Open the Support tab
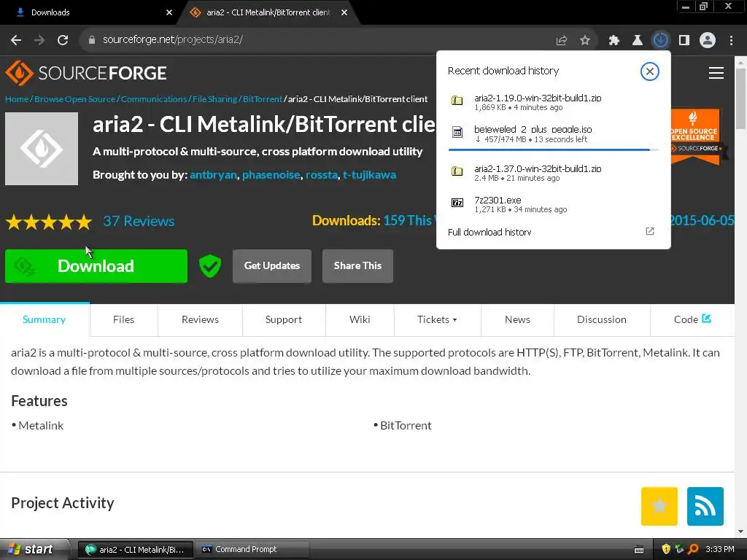The height and width of the screenshot is (560, 747). pos(284,319)
